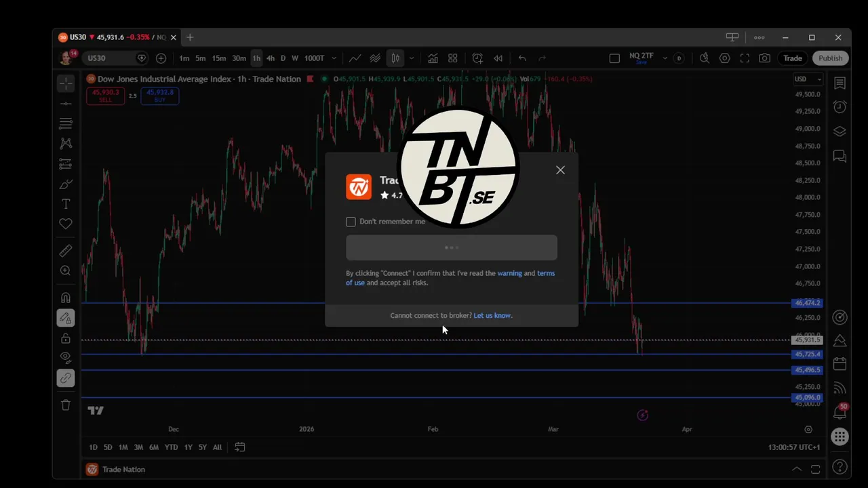
Task: Check the Don't remember me box
Action: coord(351,222)
